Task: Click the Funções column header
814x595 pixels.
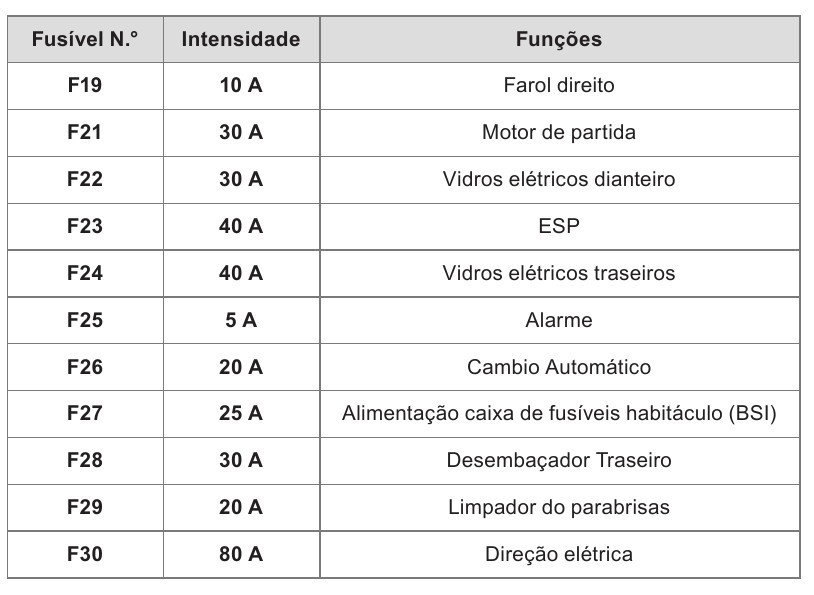Action: 560,39
